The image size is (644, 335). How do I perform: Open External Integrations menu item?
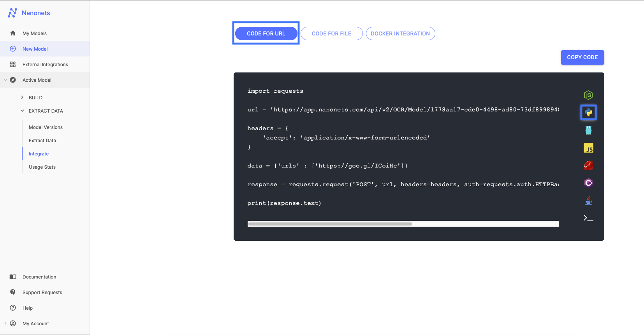(x=45, y=64)
